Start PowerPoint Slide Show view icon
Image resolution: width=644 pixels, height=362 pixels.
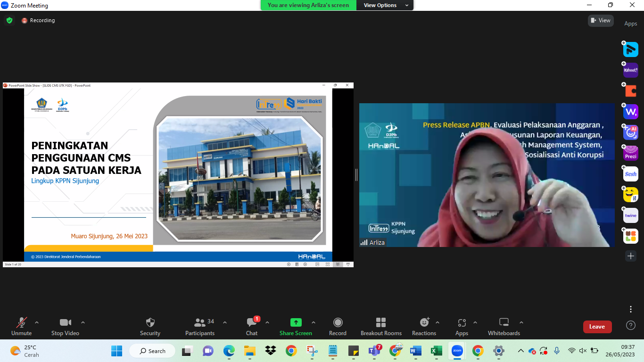point(348,264)
